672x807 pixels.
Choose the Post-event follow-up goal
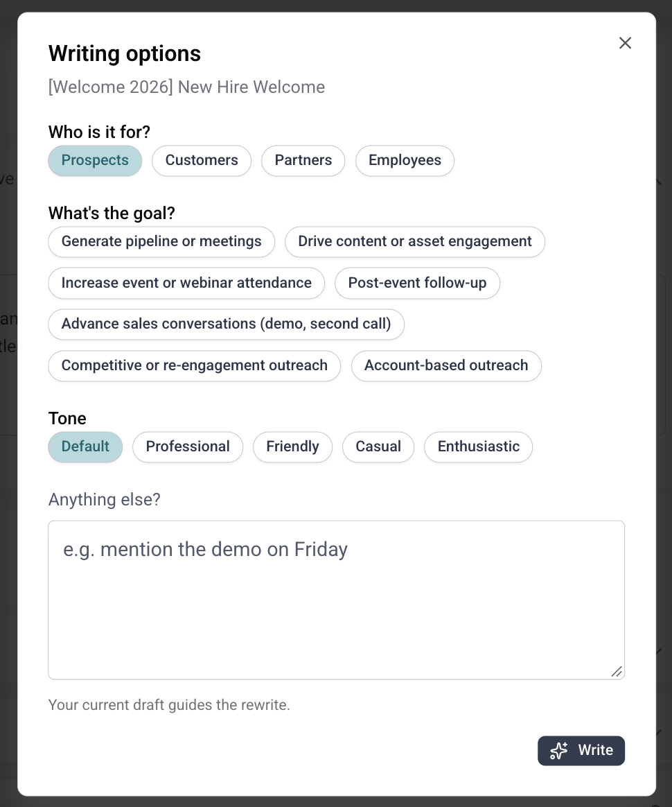[418, 283]
